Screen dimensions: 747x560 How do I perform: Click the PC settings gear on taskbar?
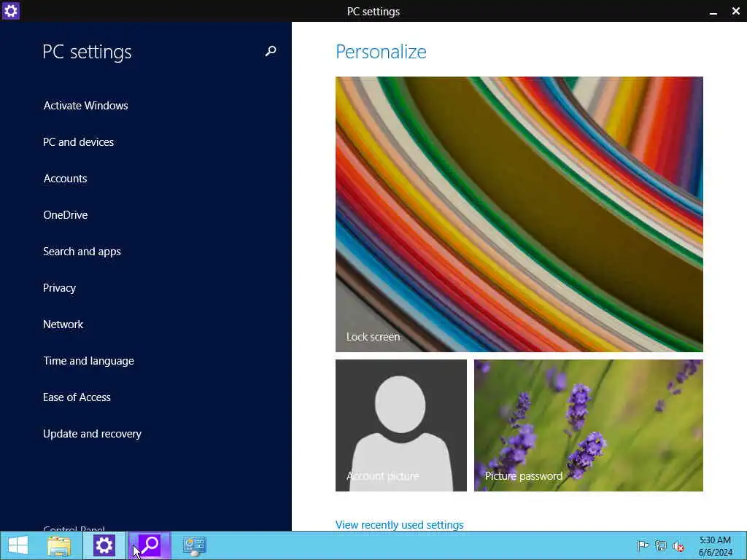tap(104, 545)
